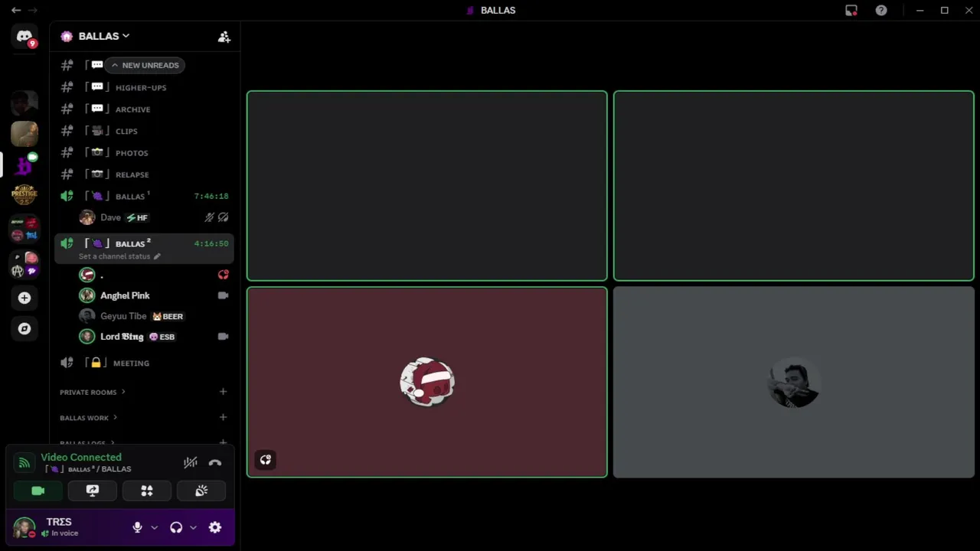Click the Help question mark icon

pyautogui.click(x=881, y=10)
